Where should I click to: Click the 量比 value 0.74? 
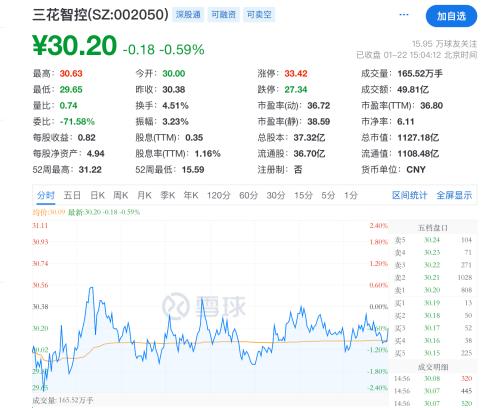[x=68, y=105]
